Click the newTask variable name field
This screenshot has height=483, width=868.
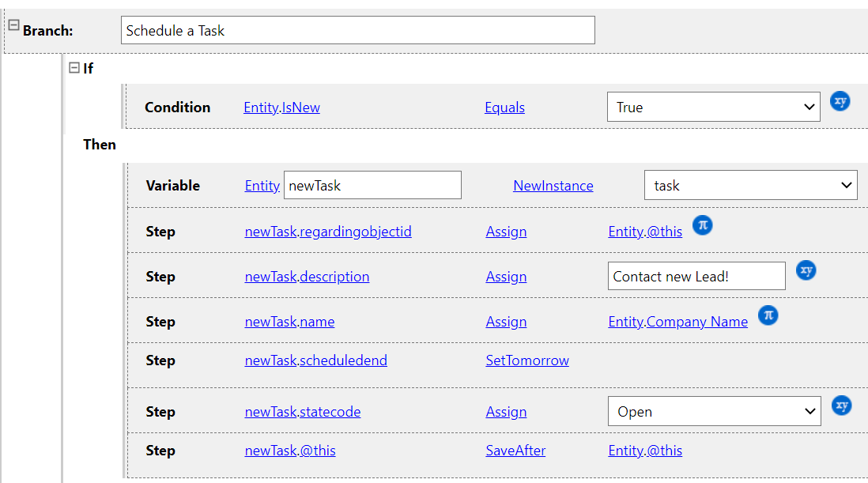(372, 186)
